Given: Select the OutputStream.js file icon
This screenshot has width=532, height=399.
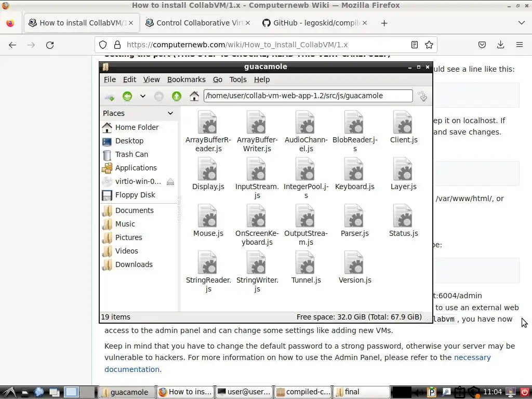Looking at the screenshot, I should 305,216.
